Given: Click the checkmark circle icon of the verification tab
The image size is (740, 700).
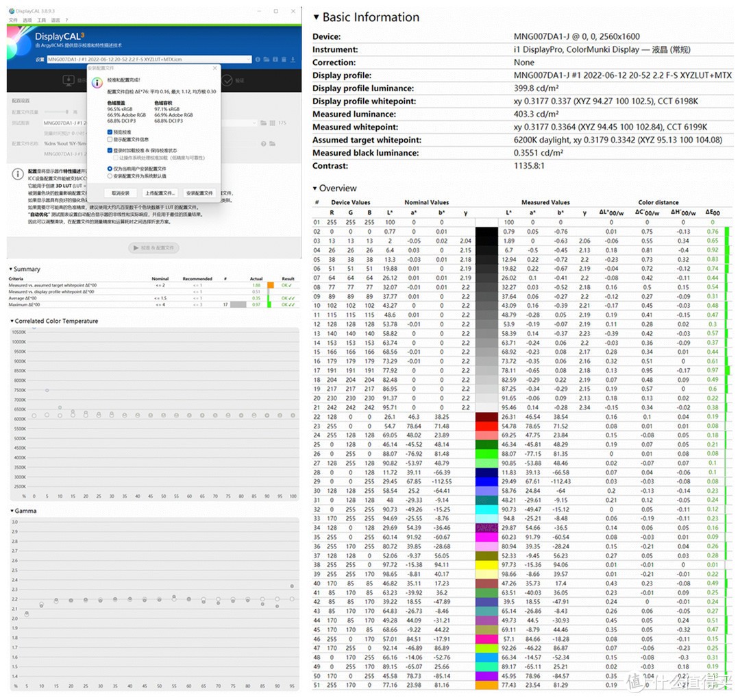Looking at the screenshot, I should [227, 80].
